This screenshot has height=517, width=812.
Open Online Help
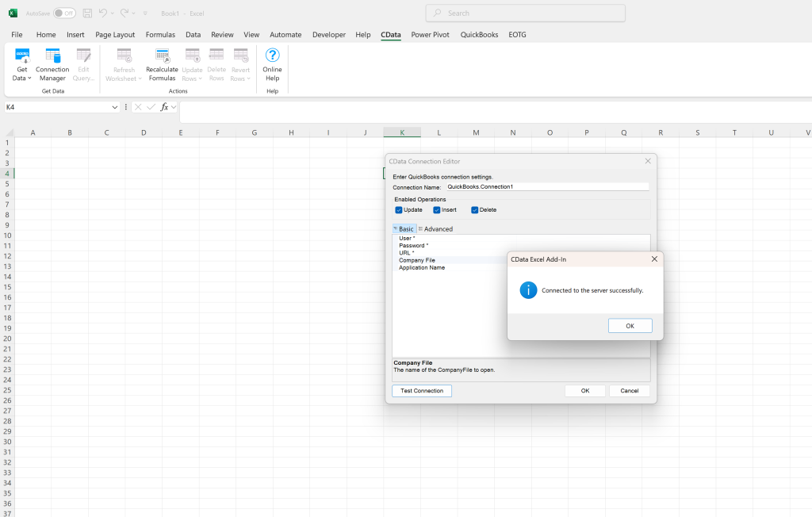tap(273, 64)
